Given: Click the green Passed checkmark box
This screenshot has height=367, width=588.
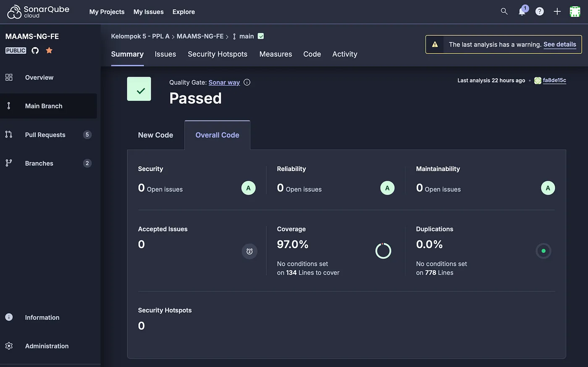Looking at the screenshot, I should (x=139, y=89).
